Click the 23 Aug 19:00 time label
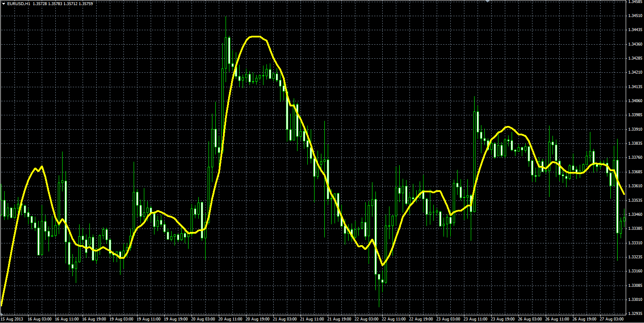This screenshot has height=323, width=644. (503, 319)
